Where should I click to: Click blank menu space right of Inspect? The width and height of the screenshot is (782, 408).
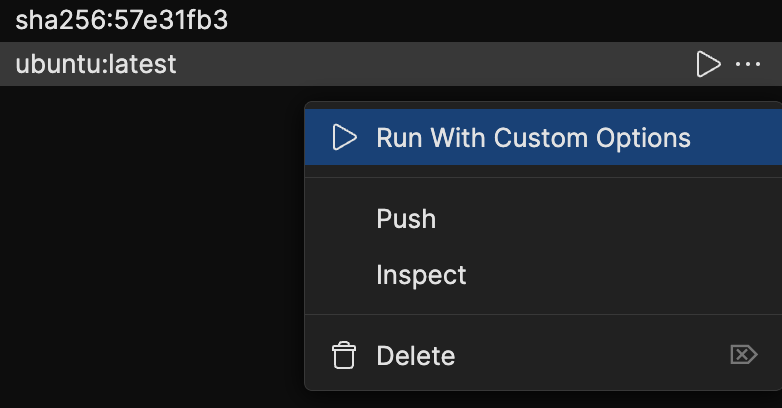pyautogui.click(x=620, y=274)
